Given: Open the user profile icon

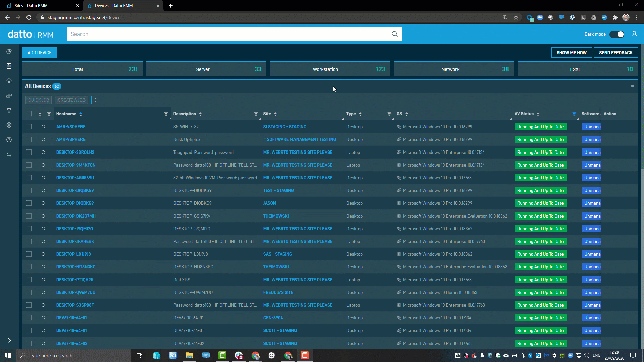Looking at the screenshot, I should click(634, 34).
